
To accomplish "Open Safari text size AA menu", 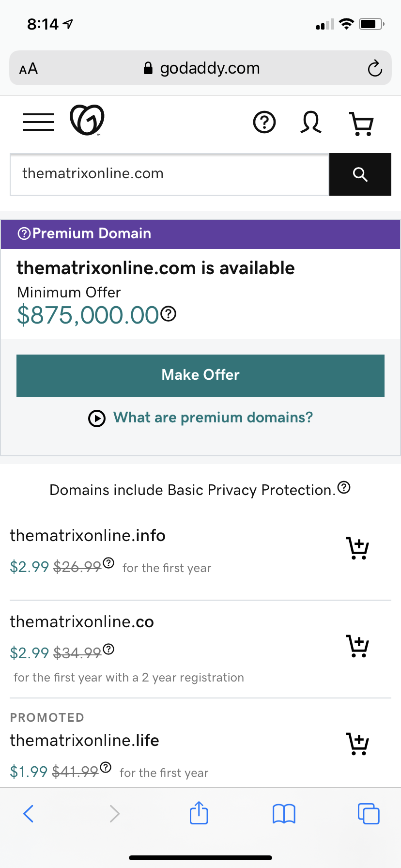I will point(29,69).
